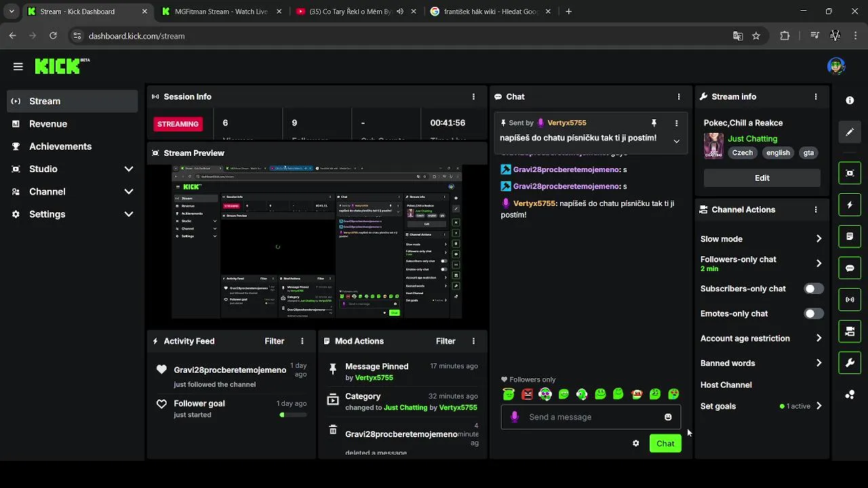
Task: Toggle the broadcast session info widget icon
Action: [x=850, y=300]
